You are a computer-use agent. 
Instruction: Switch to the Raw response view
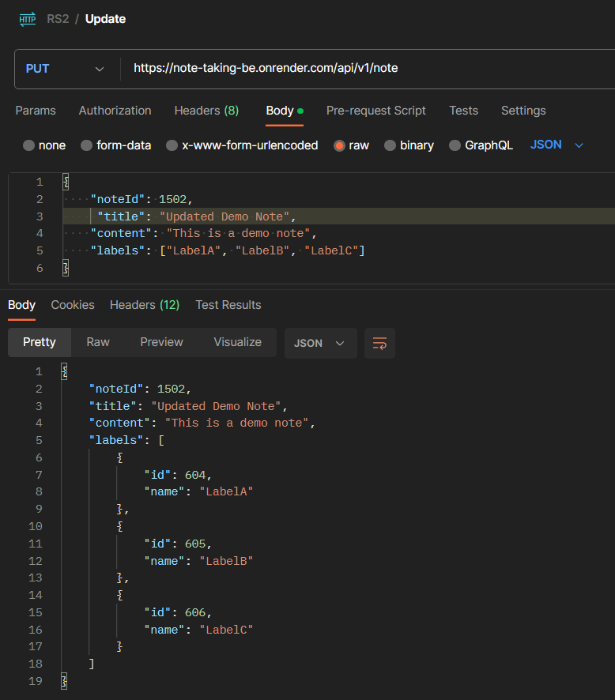click(x=97, y=342)
